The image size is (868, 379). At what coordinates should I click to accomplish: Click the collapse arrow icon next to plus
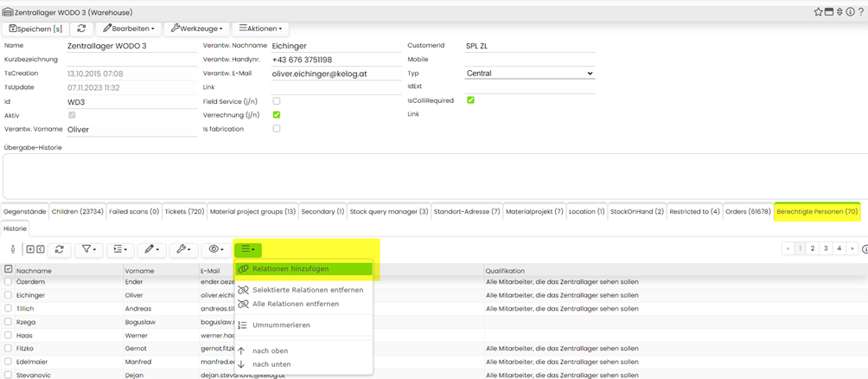(x=39, y=250)
